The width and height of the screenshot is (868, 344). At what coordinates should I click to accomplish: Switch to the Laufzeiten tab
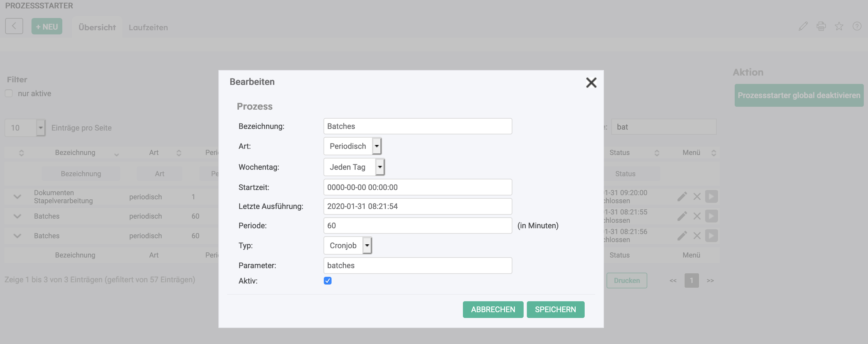(148, 27)
